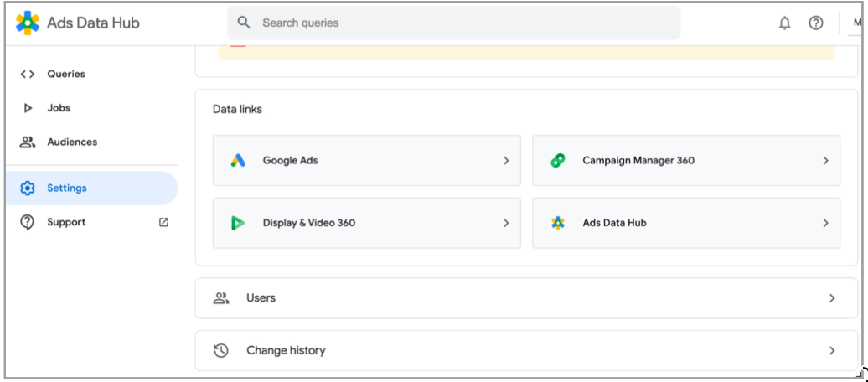Click the Ads Data Hub logo icon
The height and width of the screenshot is (382, 868).
(x=28, y=23)
